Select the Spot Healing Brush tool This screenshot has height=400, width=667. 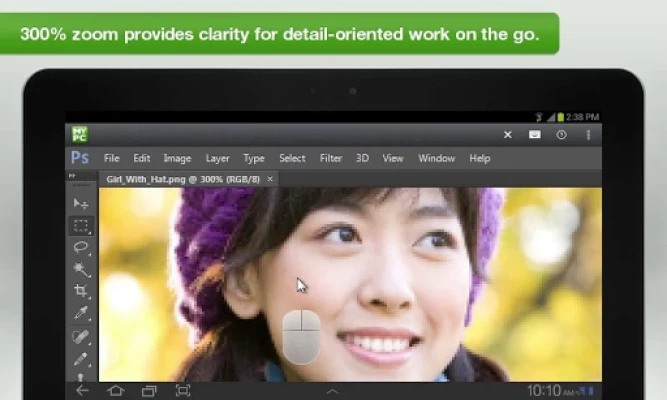(x=81, y=337)
